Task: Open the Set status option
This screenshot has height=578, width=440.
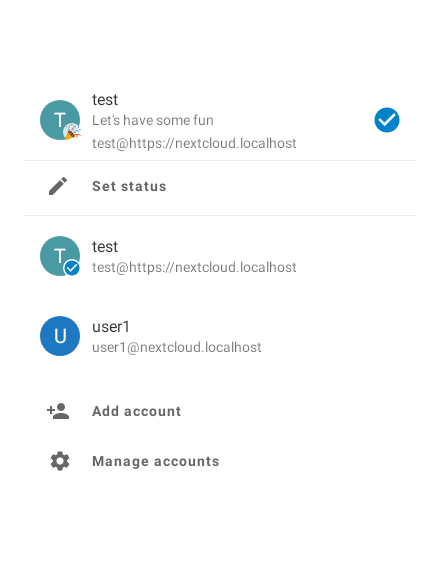Action: click(220, 187)
